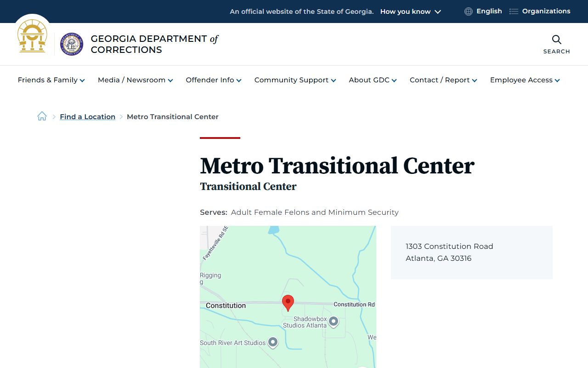The image size is (588, 368).
Task: Click the Georgia state seal logo
Action: click(x=32, y=36)
